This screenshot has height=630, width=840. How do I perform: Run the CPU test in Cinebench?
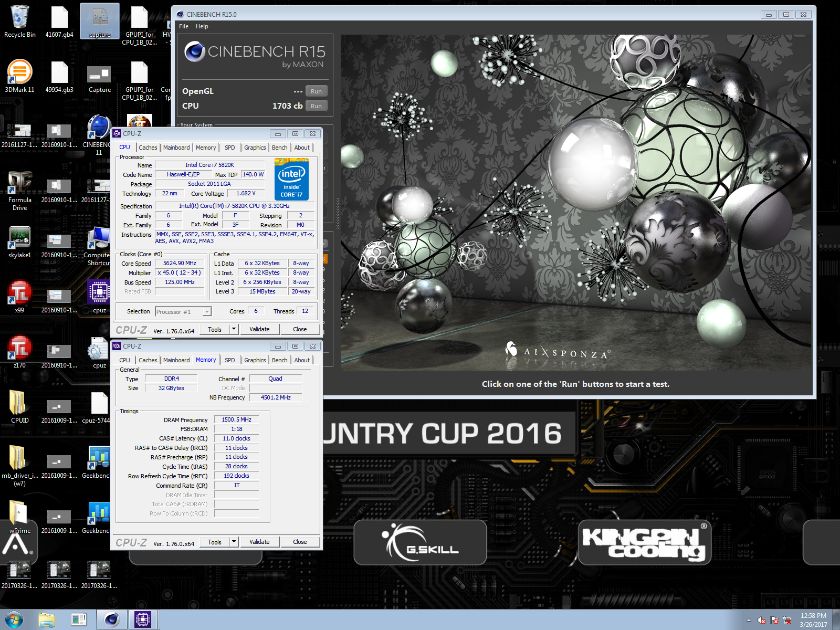coord(316,106)
